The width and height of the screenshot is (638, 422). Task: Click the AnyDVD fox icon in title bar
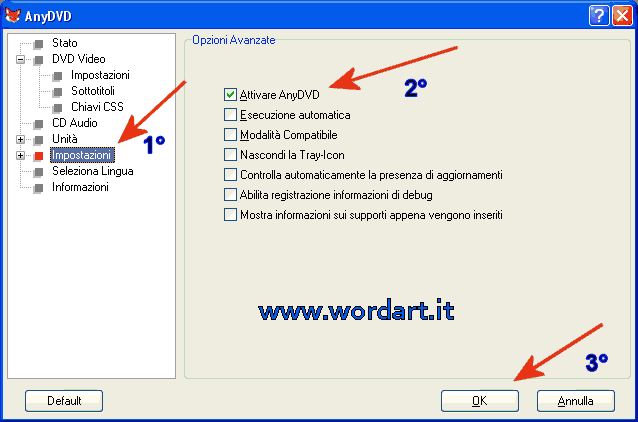click(x=13, y=15)
